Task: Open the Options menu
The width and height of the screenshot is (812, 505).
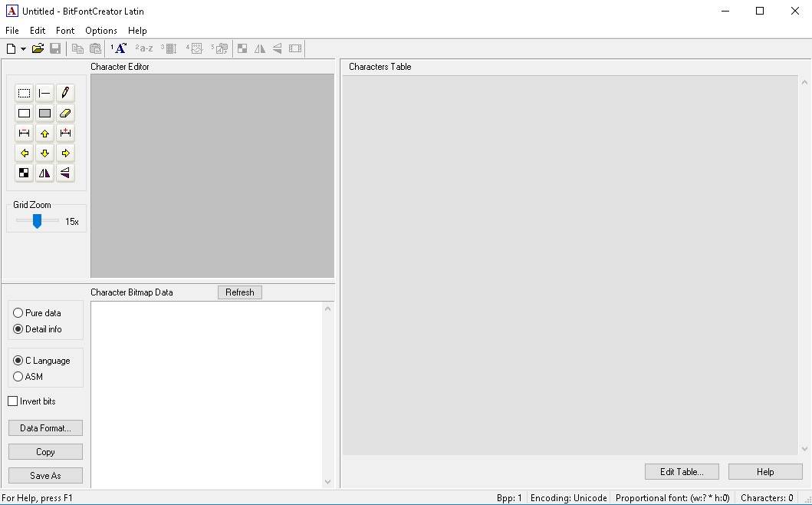Action: tap(101, 31)
